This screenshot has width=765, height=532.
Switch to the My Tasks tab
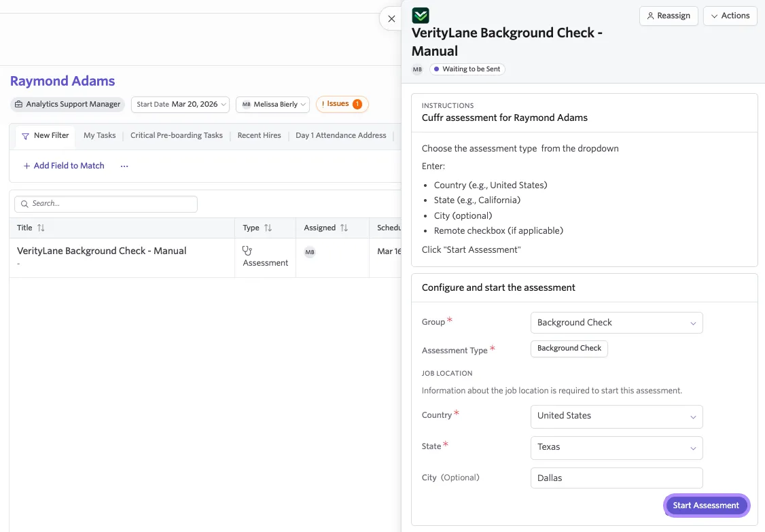(99, 136)
